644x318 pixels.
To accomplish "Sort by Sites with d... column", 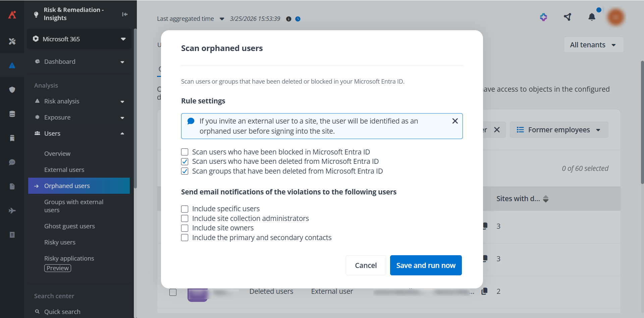I will (x=546, y=199).
